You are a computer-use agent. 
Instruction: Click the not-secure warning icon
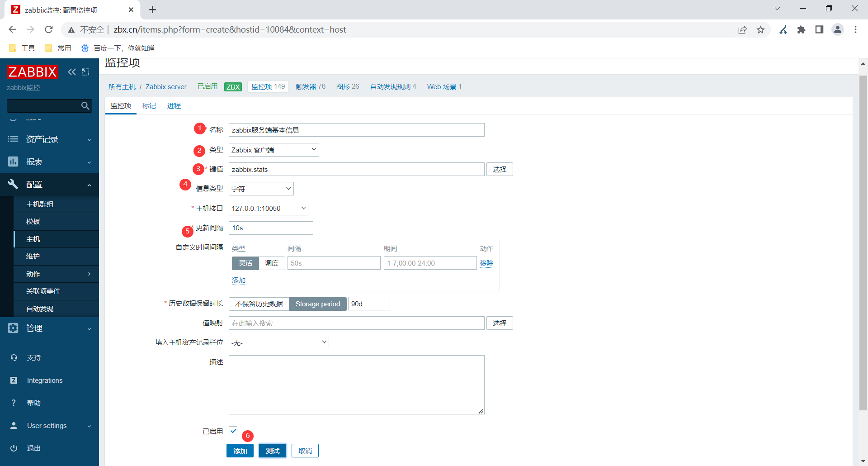pos(71,30)
